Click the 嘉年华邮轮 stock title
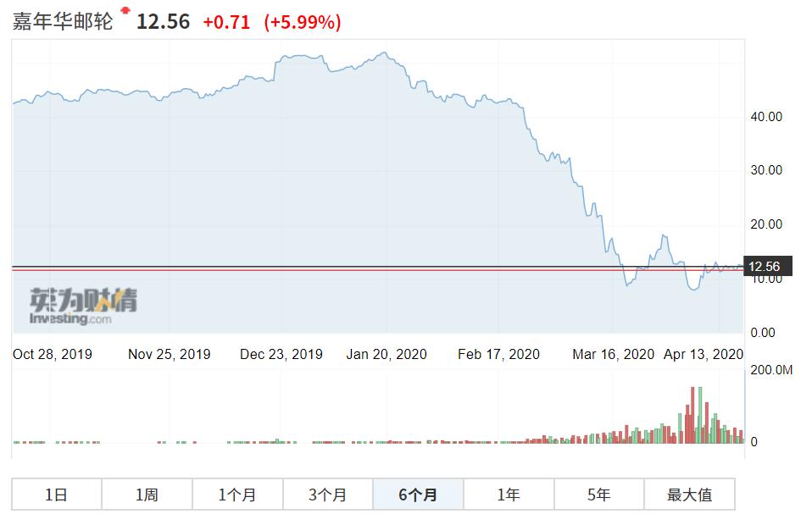Image resolution: width=812 pixels, height=514 pixels. pyautogui.click(x=62, y=21)
